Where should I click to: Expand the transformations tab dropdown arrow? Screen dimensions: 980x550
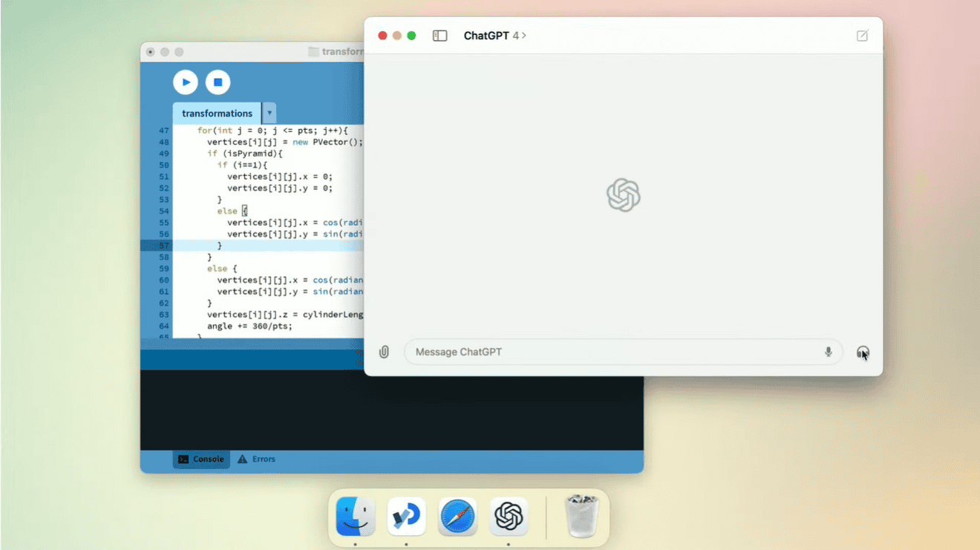point(269,113)
